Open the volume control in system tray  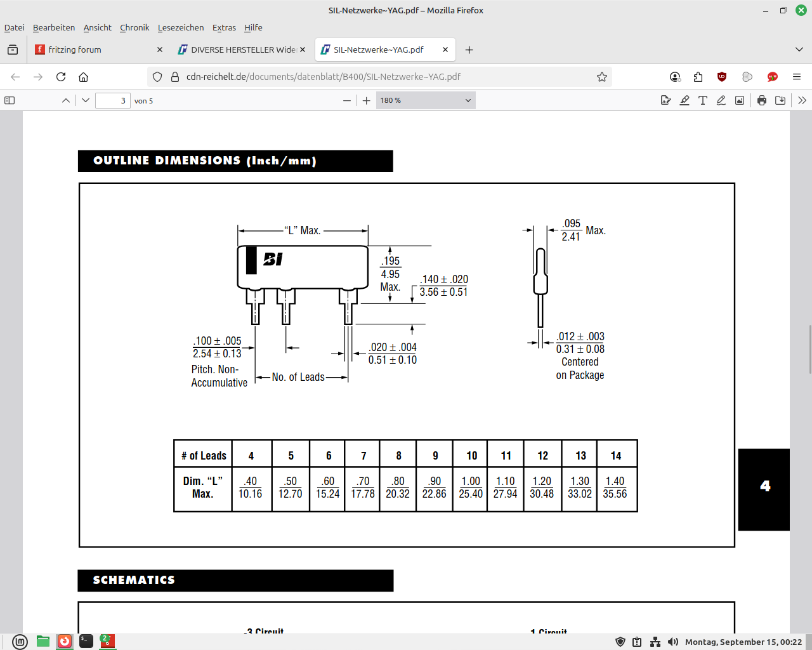(673, 642)
